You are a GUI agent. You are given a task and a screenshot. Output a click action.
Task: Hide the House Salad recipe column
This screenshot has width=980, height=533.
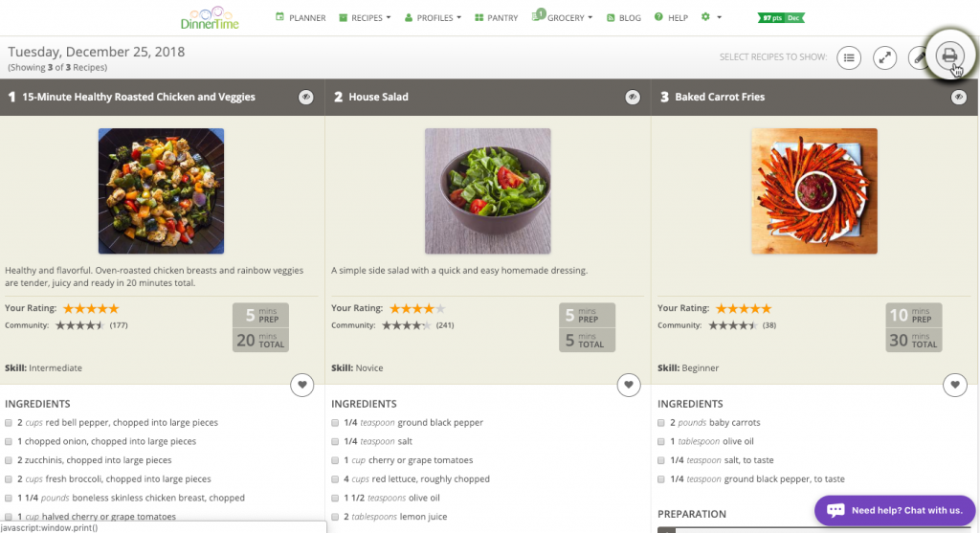633,97
